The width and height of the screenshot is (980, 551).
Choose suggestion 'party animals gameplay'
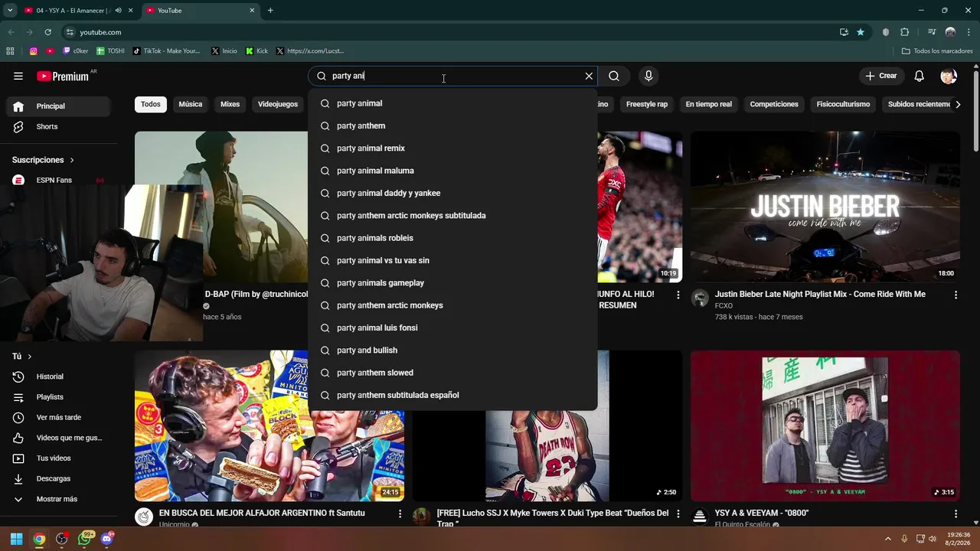point(452,283)
